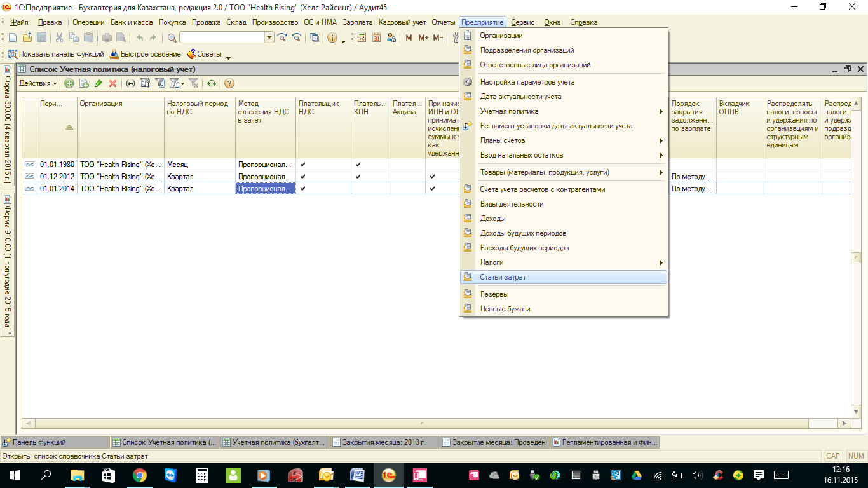
Task: Open the Windows calculator taskbar icon
Action: coord(202,475)
